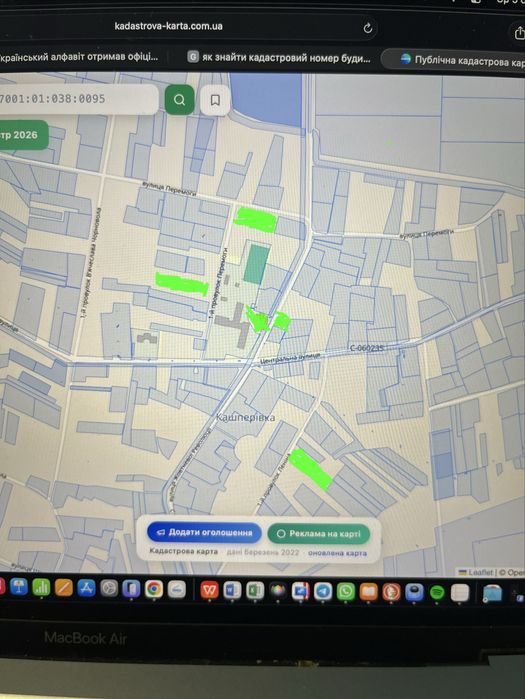Launch Google Chrome from the dock
525x699 pixels.
154,588
